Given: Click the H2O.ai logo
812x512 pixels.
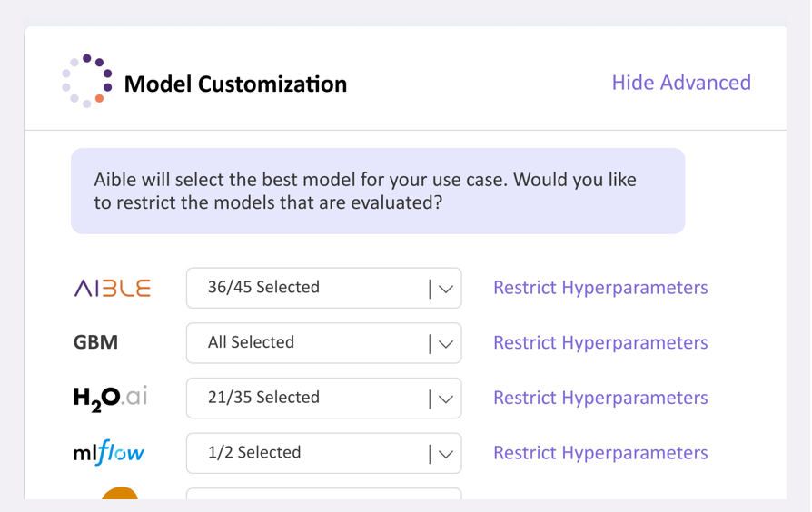Looking at the screenshot, I should (110, 399).
